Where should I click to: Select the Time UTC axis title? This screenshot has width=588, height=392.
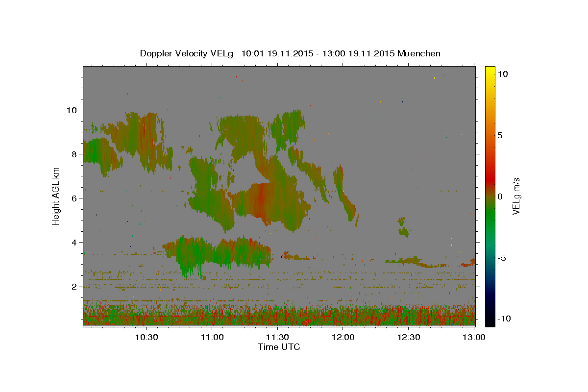(279, 347)
